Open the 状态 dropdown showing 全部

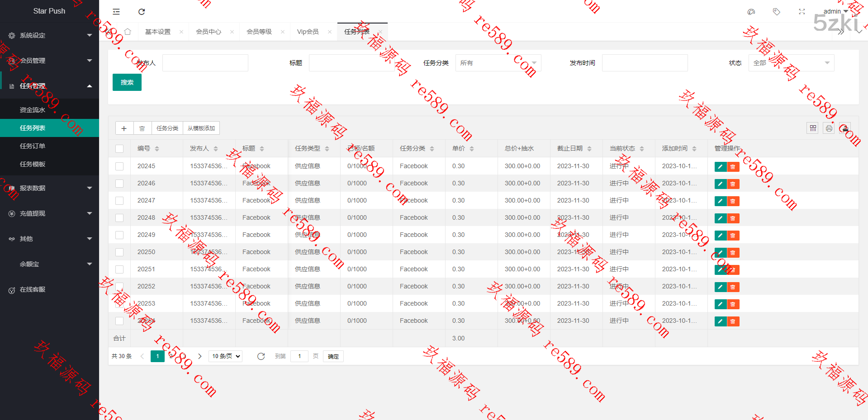(791, 63)
